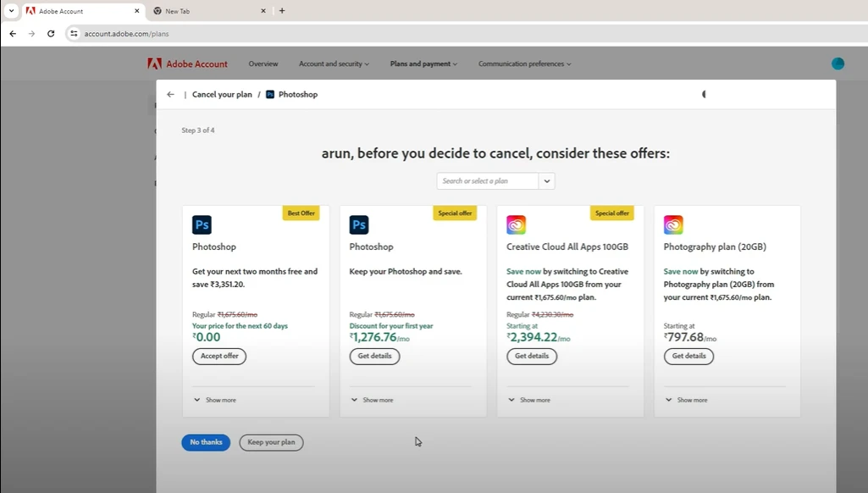Viewport: 868px width, 493px height.
Task: Click the Photography plan (20GB) title
Action: point(715,247)
